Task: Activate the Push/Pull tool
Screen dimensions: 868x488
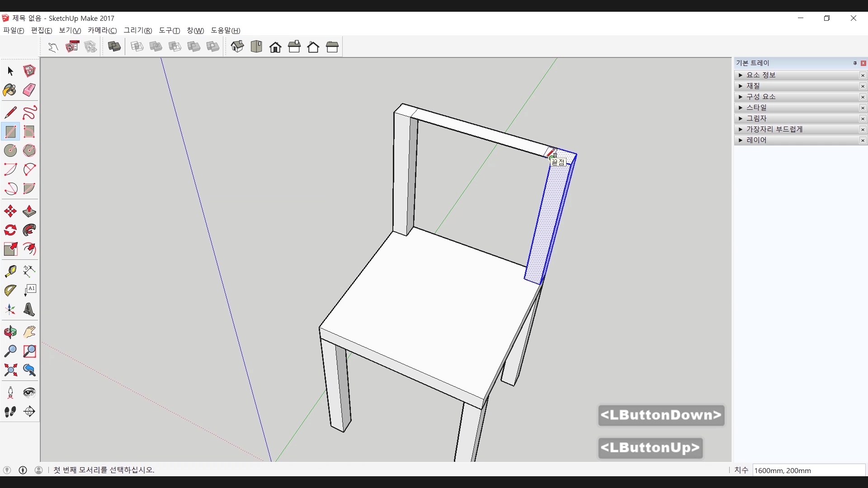Action: 29,211
